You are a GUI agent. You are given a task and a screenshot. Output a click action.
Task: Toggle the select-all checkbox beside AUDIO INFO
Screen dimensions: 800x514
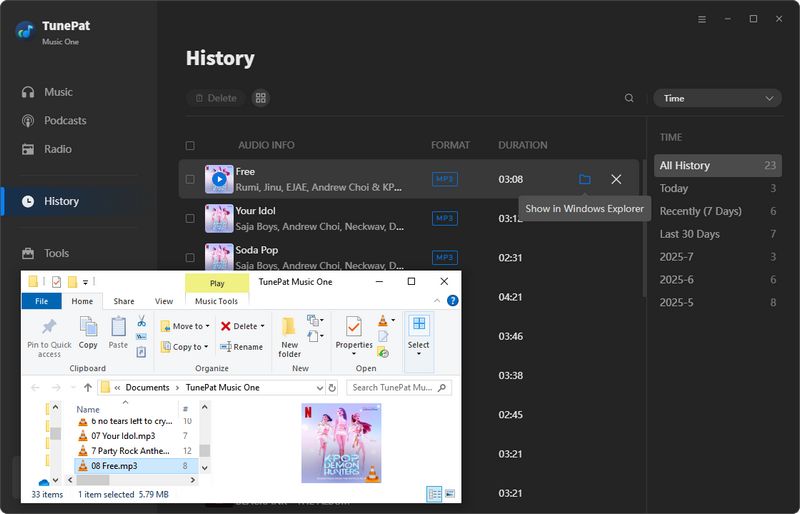pos(190,146)
